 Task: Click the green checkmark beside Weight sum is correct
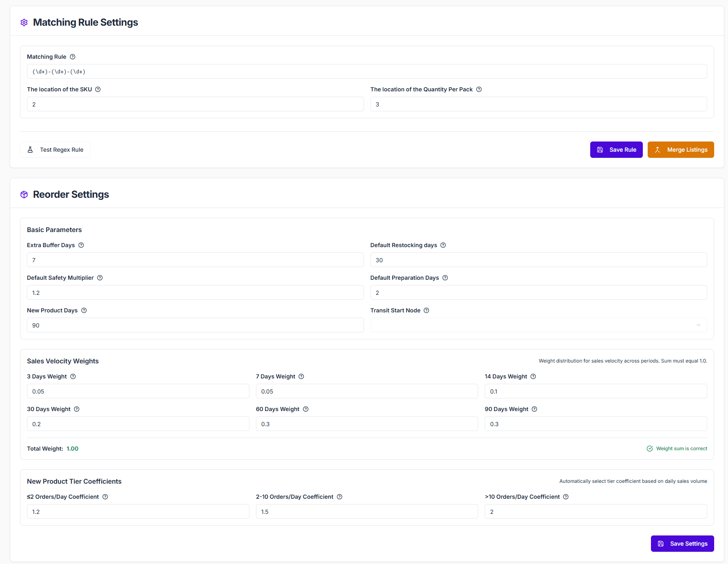(649, 448)
